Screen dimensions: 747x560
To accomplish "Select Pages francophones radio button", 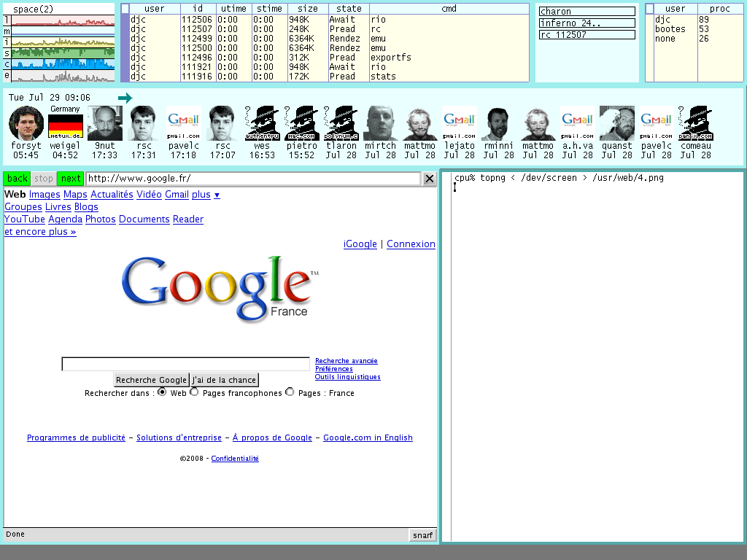I will (x=194, y=392).
